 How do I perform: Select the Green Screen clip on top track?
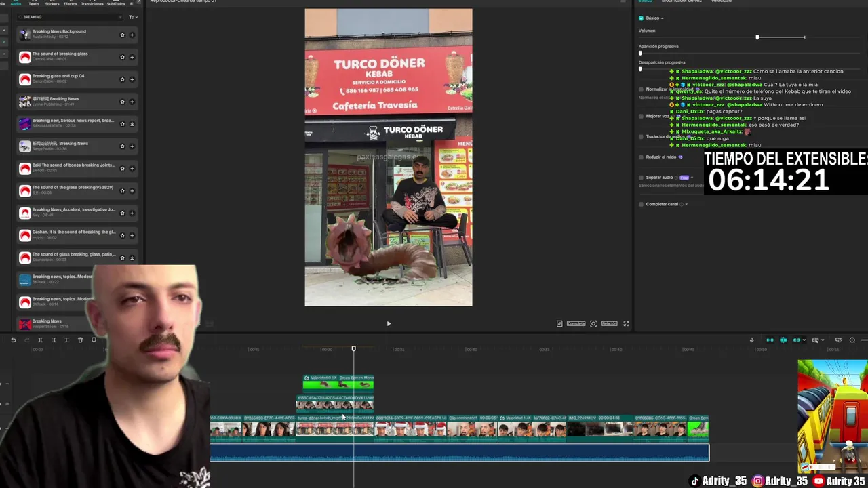click(x=338, y=382)
